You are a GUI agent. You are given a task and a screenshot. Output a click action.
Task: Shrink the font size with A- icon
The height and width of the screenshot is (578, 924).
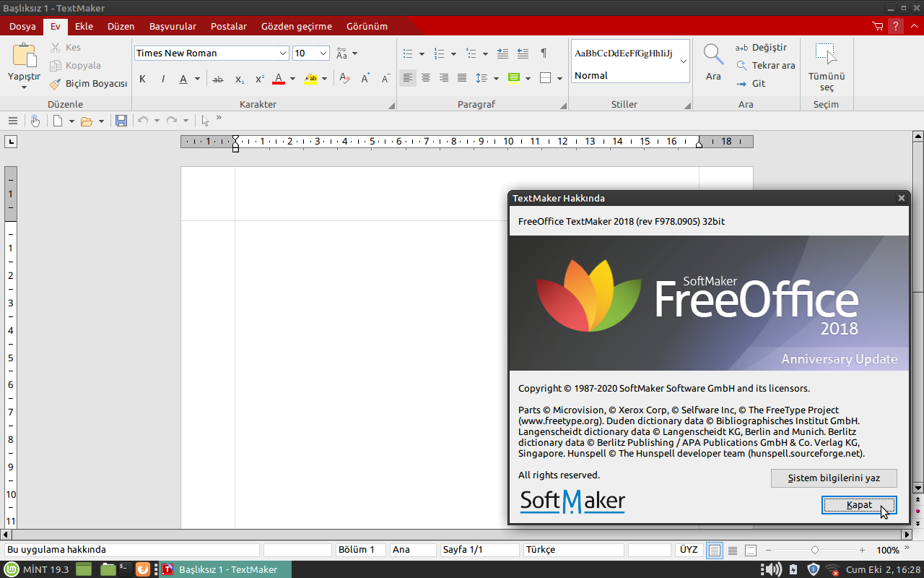tap(385, 79)
